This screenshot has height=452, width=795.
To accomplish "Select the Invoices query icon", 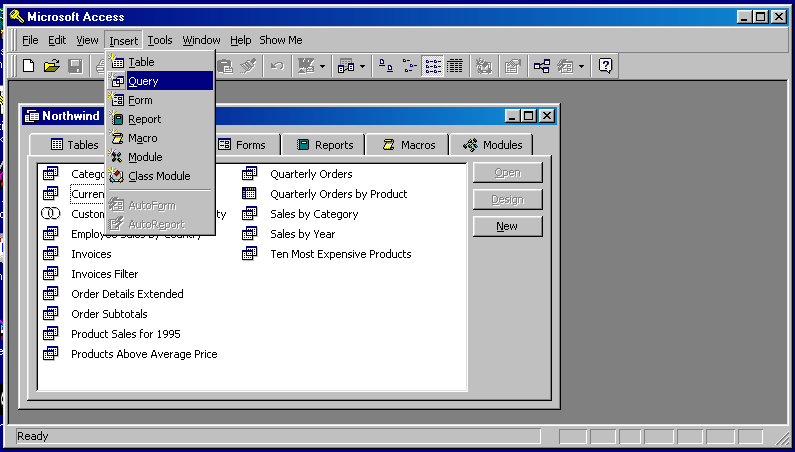I will (51, 254).
